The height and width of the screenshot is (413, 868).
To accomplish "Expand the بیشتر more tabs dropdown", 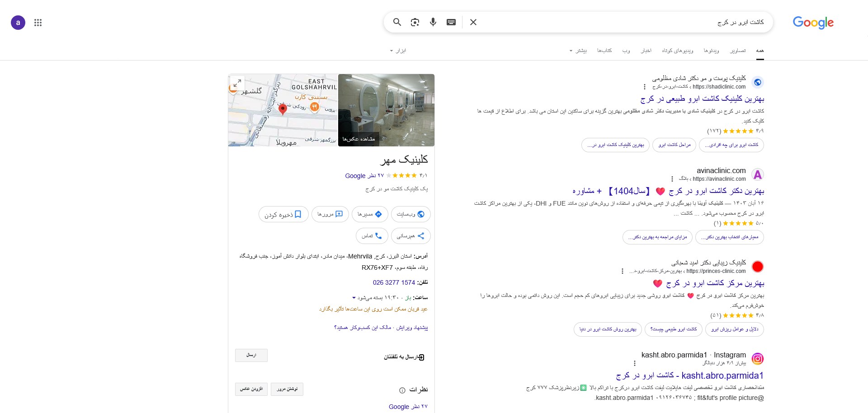I will [x=578, y=51].
